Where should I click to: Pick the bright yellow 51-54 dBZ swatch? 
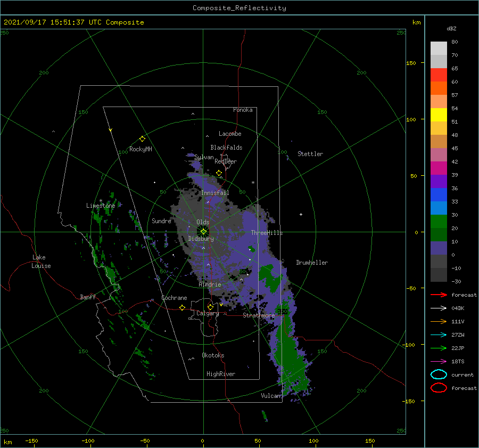(439, 115)
